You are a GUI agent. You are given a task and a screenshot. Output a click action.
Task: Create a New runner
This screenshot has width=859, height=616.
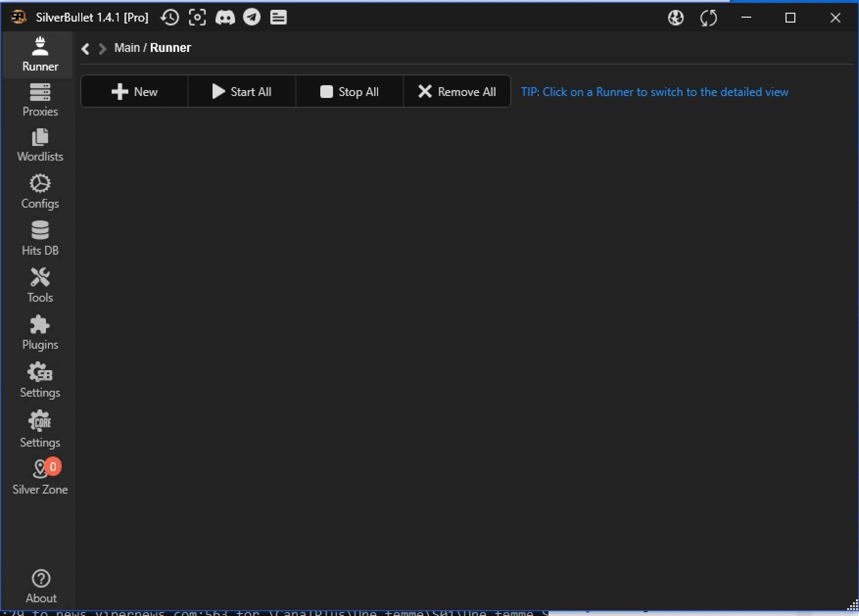click(x=135, y=92)
